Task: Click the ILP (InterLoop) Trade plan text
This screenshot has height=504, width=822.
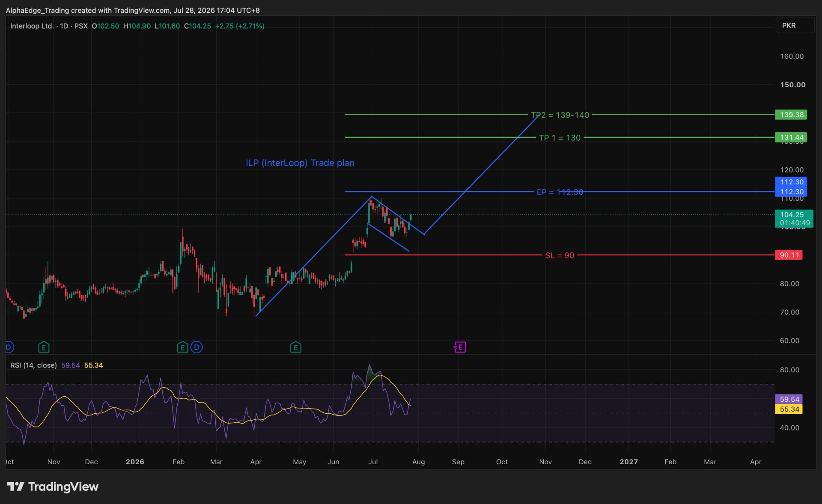Action: (x=300, y=163)
